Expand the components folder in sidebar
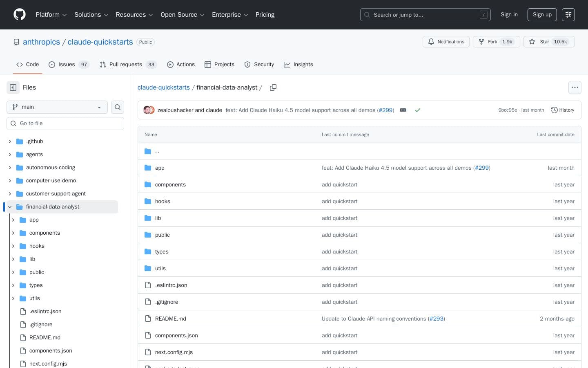 coord(13,233)
